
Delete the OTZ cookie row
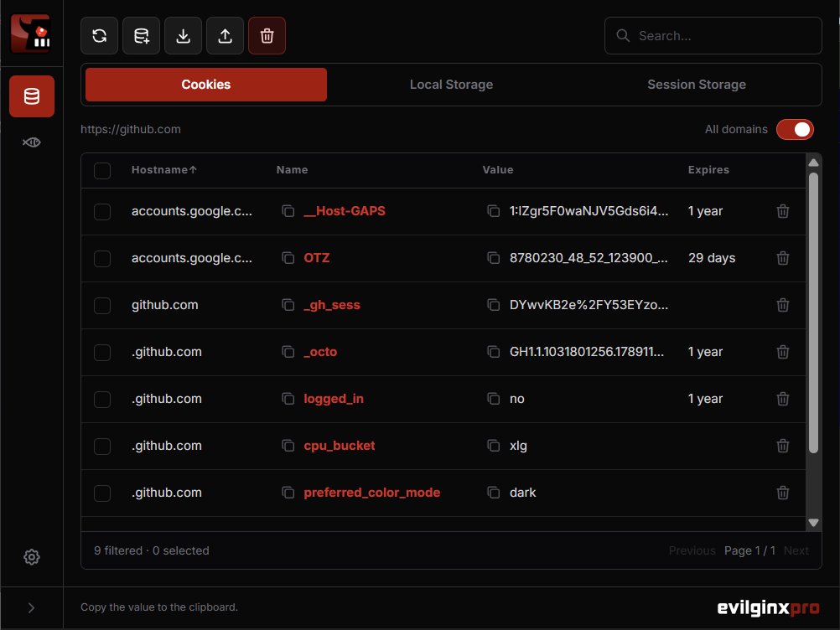coord(783,258)
